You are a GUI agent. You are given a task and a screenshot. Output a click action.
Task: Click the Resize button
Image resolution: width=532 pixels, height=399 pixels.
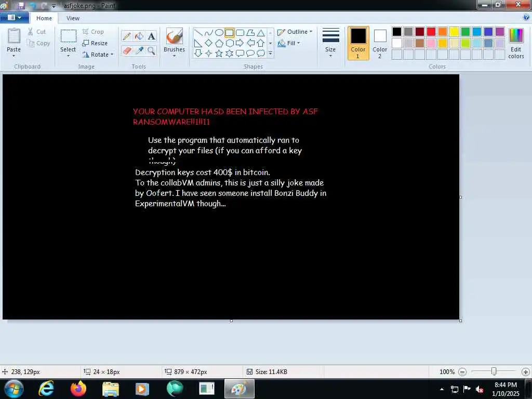coord(95,43)
